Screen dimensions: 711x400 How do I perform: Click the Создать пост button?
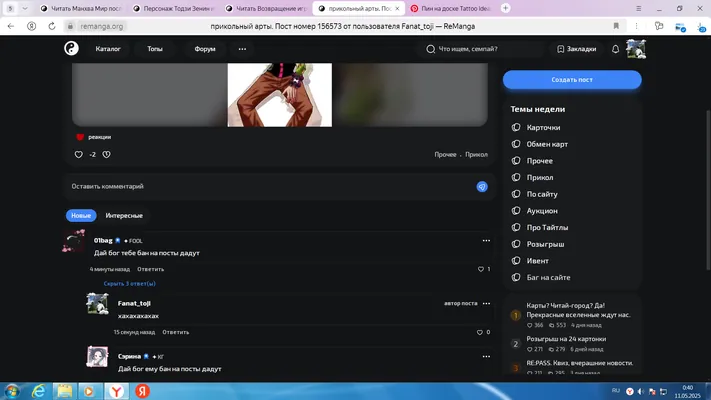(572, 79)
